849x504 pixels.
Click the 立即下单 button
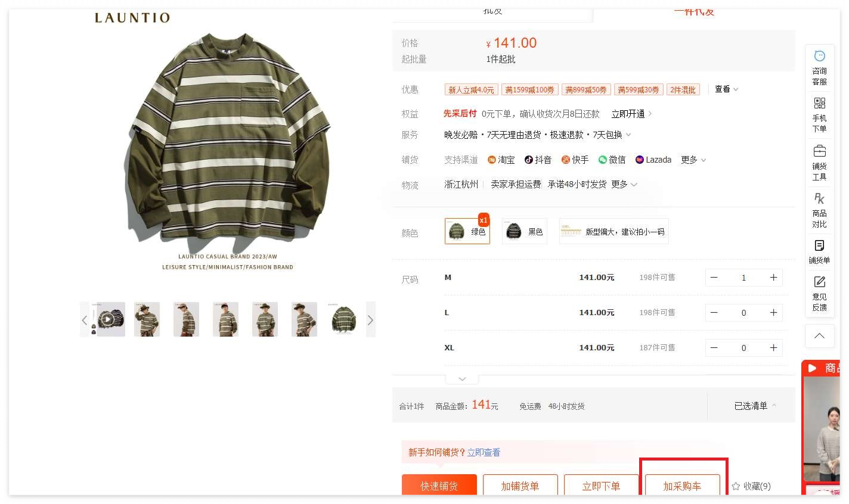(x=602, y=485)
